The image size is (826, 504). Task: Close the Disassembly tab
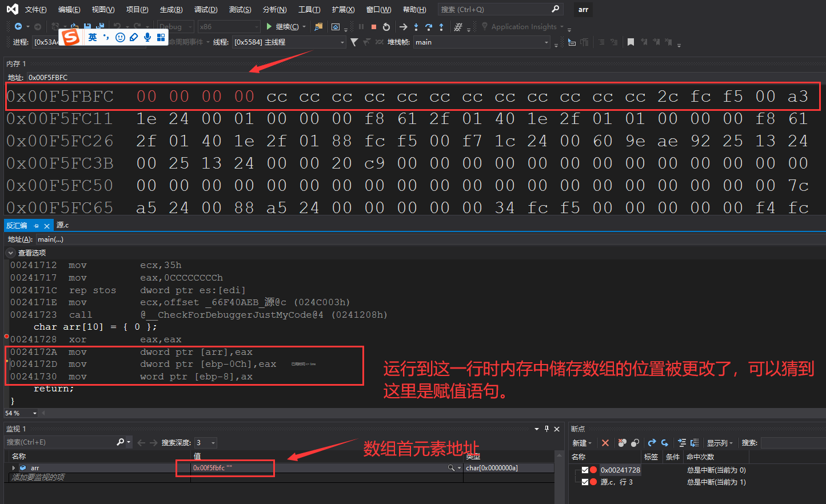coord(47,226)
